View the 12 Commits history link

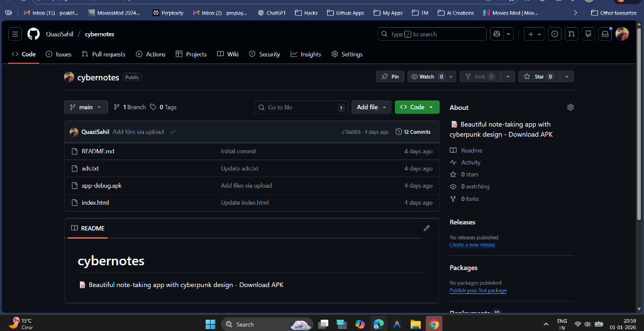(x=413, y=132)
